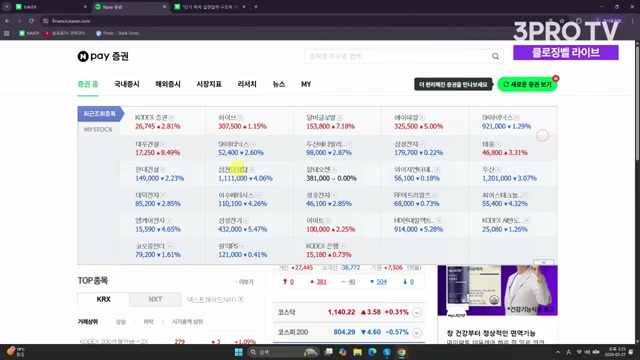
Task: Open the 해외증시 menu
Action: [x=168, y=84]
